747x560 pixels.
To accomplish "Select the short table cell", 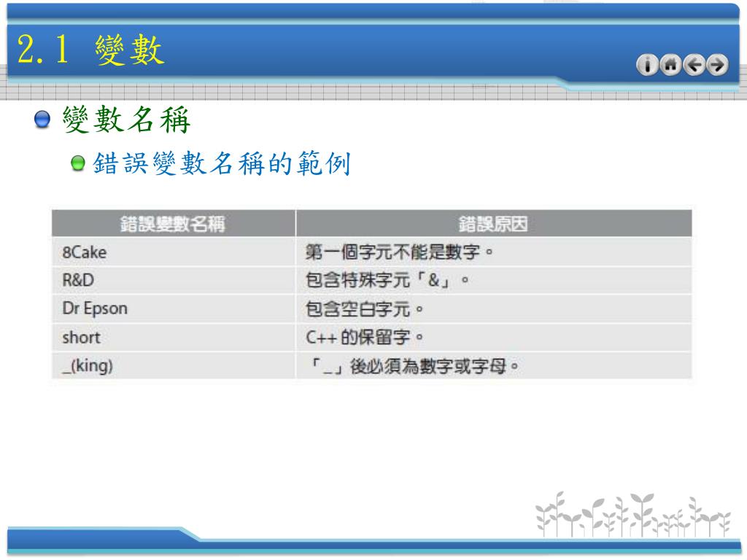I will pos(174,337).
